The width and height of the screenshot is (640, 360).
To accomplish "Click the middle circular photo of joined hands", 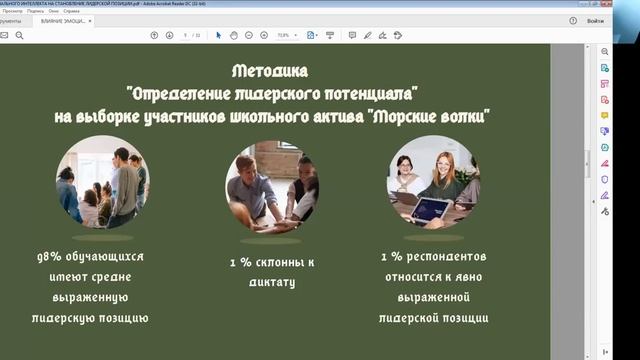I will click(x=272, y=187).
